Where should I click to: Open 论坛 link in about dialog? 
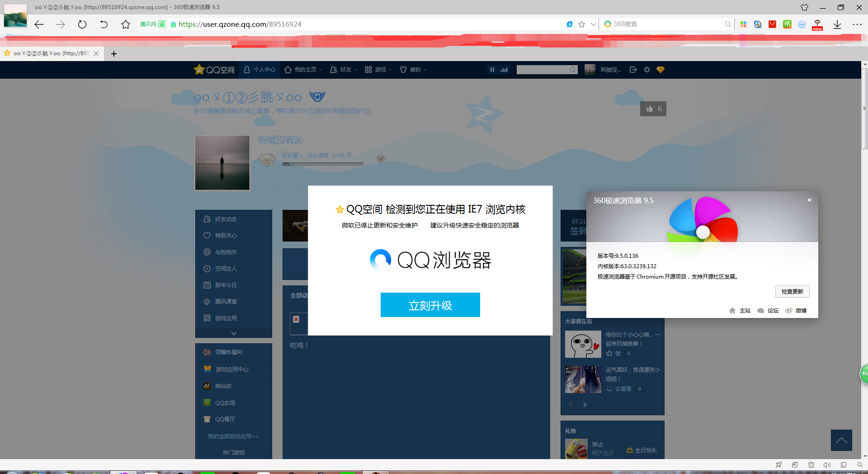coord(768,311)
